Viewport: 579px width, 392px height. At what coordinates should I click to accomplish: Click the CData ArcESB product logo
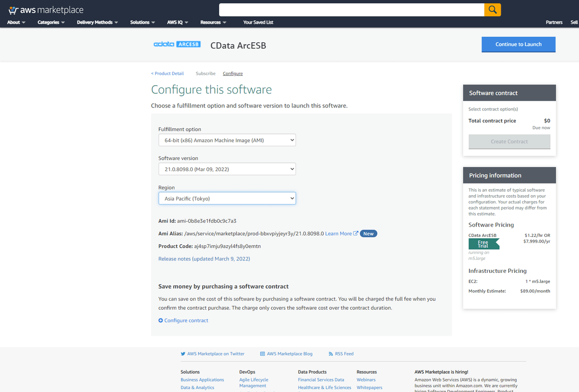pos(177,44)
